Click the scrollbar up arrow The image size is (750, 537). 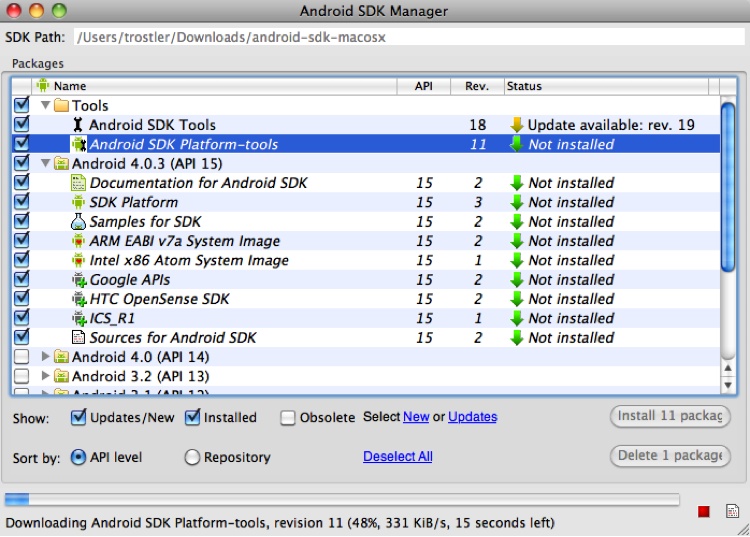(728, 368)
